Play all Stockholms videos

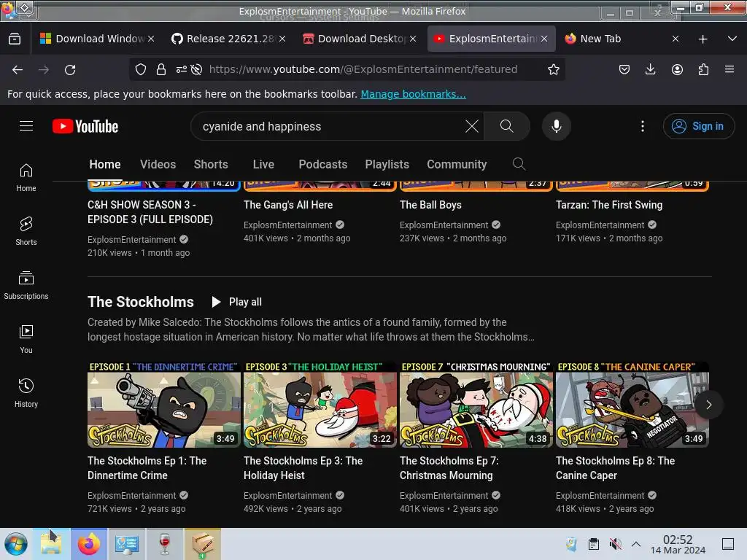click(x=237, y=302)
